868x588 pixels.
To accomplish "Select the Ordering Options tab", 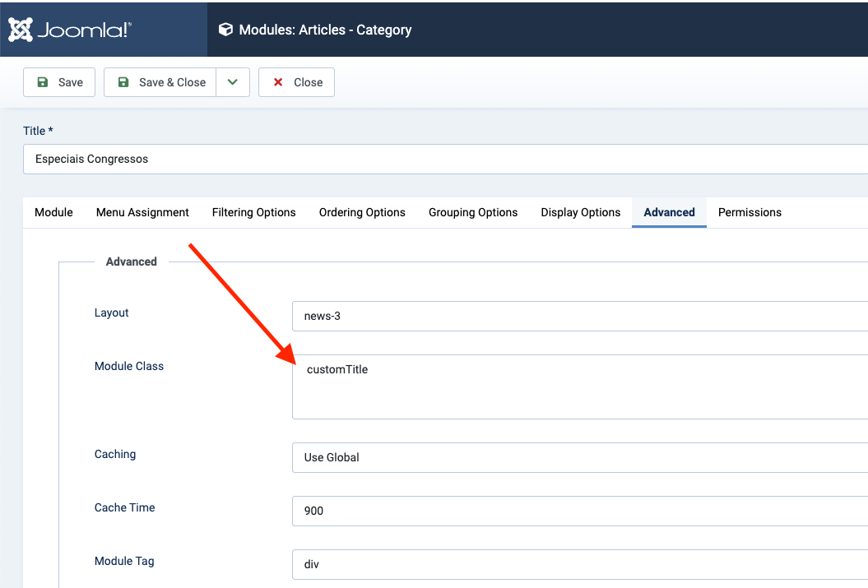I will (362, 212).
